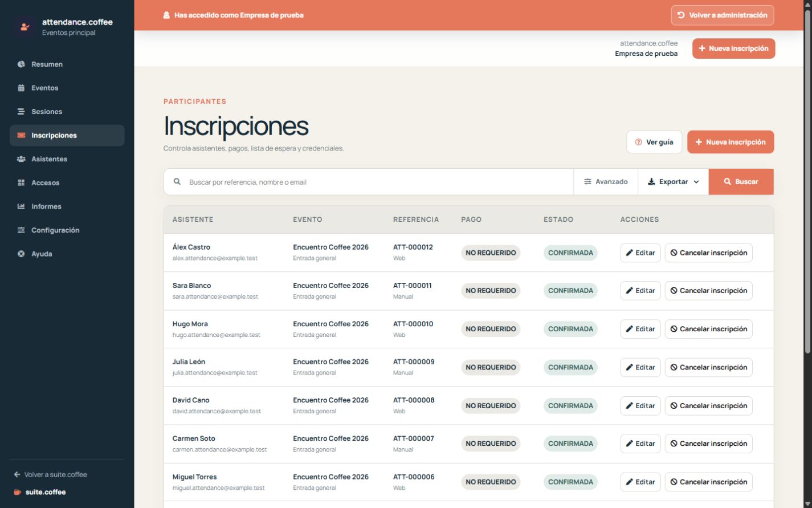
Task: Cancel inscripción for David Cano
Action: [x=708, y=406]
